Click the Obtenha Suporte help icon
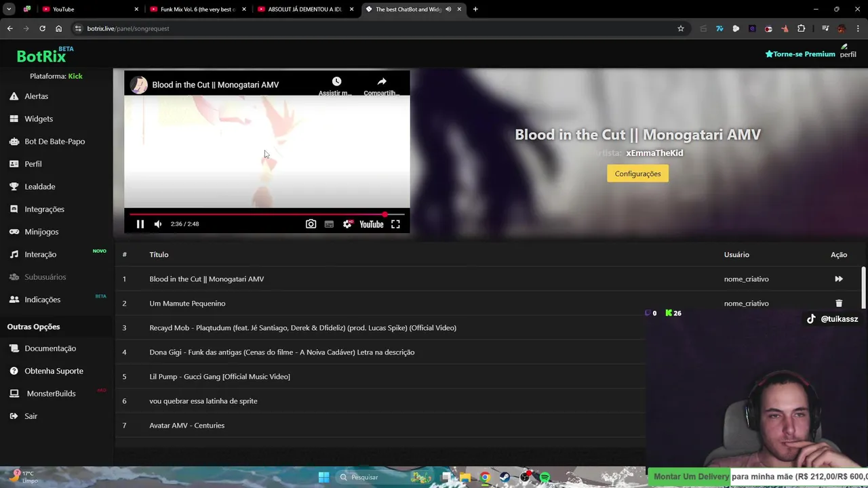The height and width of the screenshot is (488, 868). 14,371
